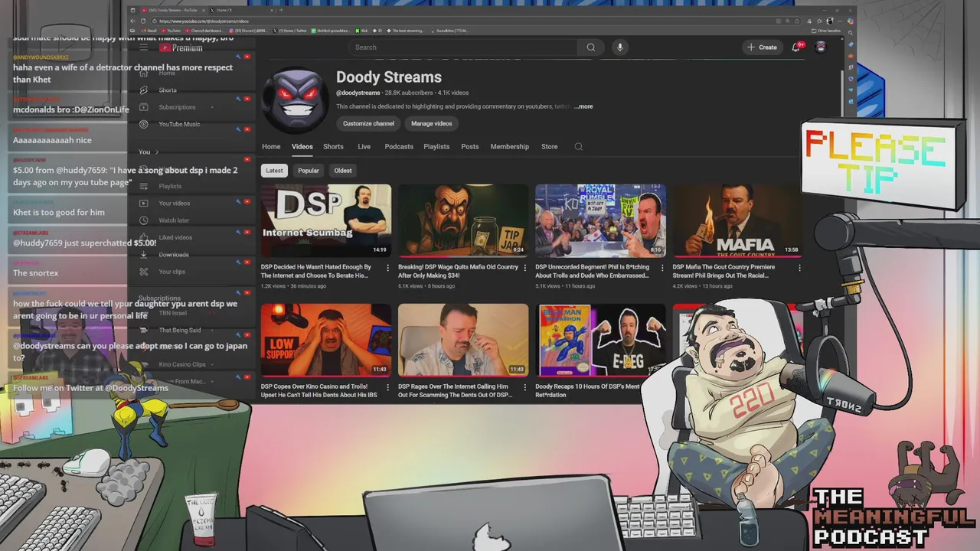Switch to the Podcasts tab
980x551 pixels.
click(x=399, y=147)
